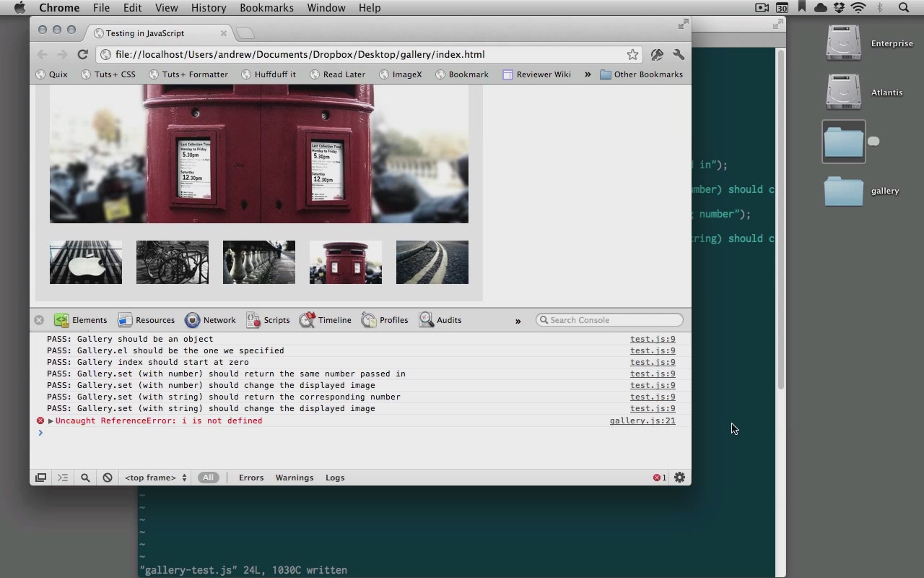Filter console to Warnings
Image resolution: width=924 pixels, height=578 pixels.
click(295, 478)
